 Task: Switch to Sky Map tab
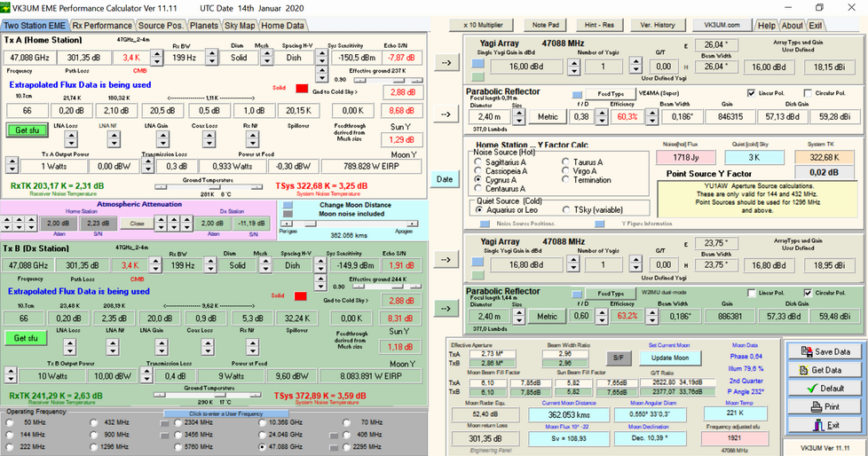click(240, 26)
